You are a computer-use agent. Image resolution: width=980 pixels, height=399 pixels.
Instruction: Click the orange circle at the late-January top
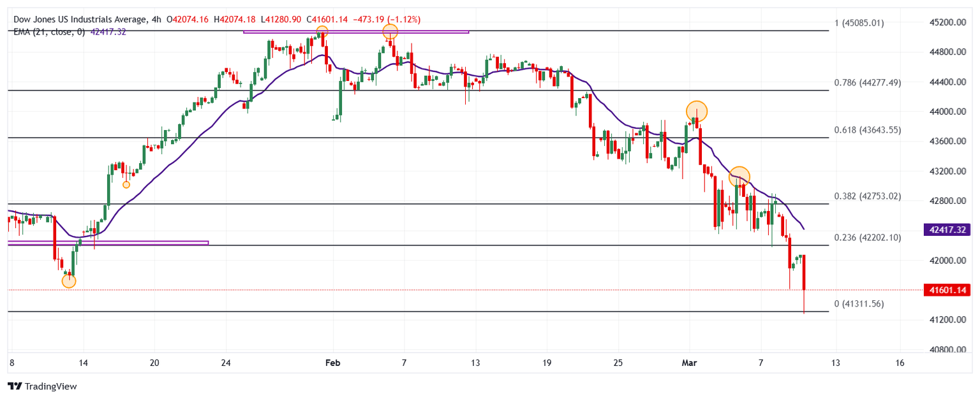[x=322, y=31]
